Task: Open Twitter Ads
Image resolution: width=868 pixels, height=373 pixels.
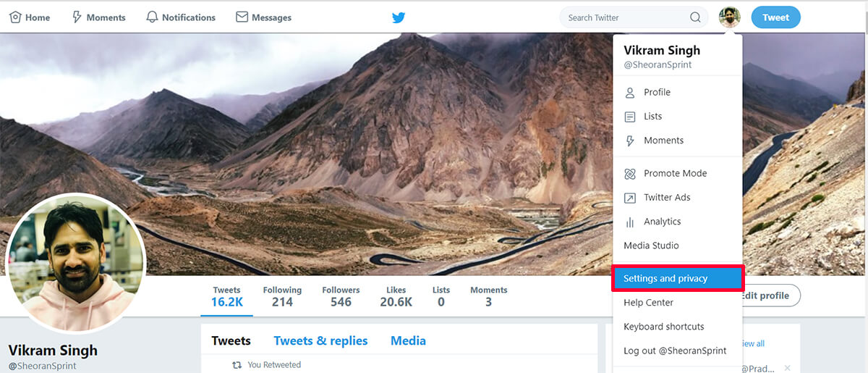Action: coord(677,197)
